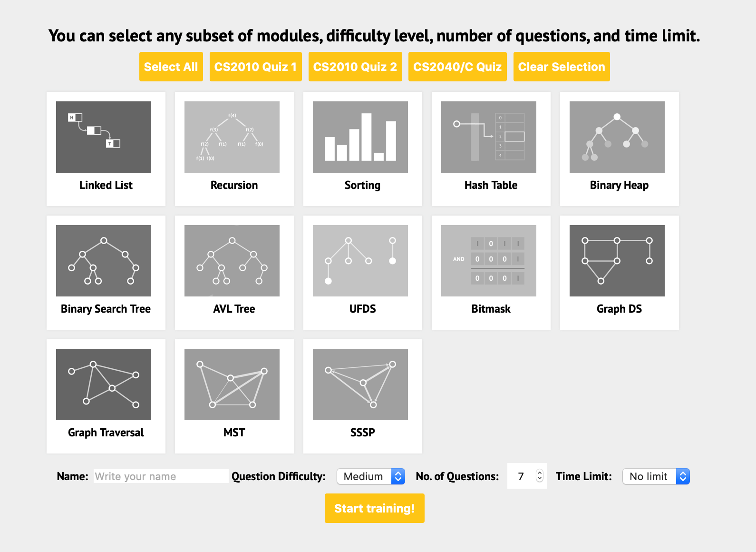The width and height of the screenshot is (756, 552).
Task: Pick the Sorting bar chart icon
Action: point(360,137)
